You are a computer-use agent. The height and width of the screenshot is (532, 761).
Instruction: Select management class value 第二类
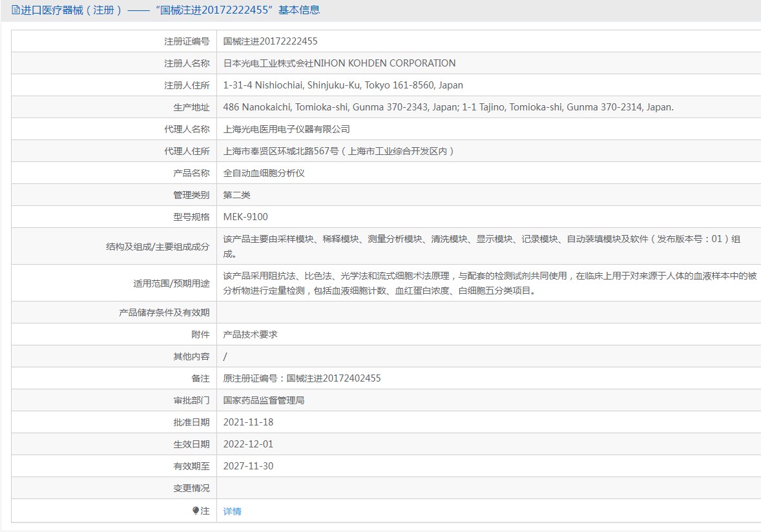pyautogui.click(x=236, y=195)
